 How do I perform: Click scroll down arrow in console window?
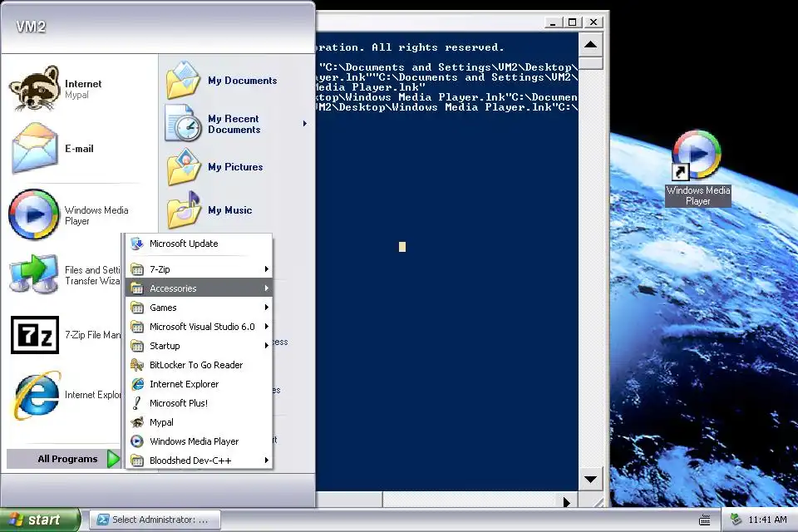point(590,479)
